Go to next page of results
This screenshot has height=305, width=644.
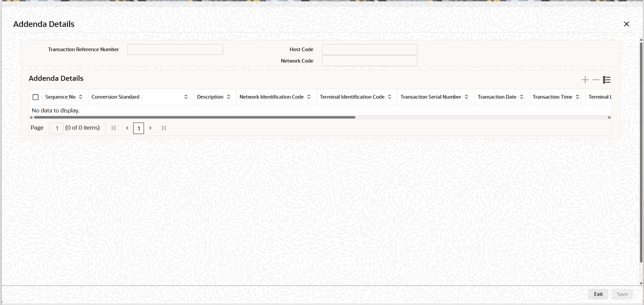tap(150, 128)
